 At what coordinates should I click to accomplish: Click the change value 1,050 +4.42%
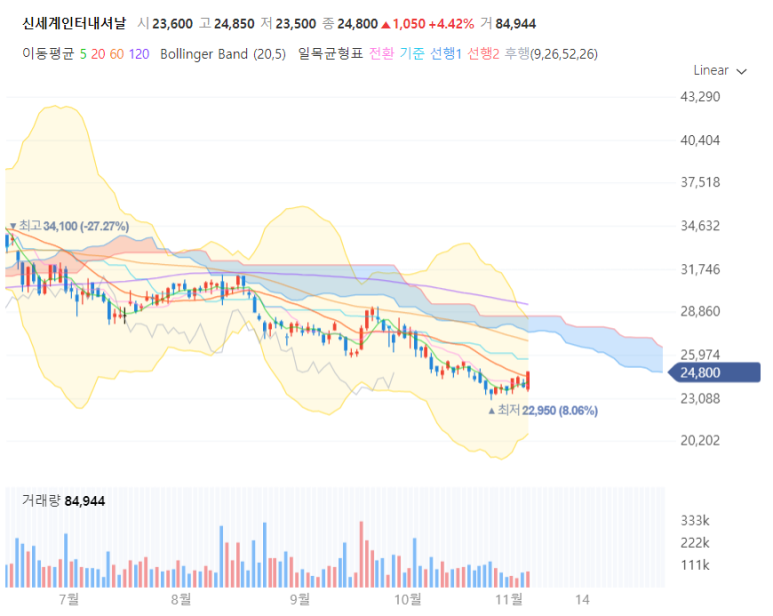click(x=428, y=24)
